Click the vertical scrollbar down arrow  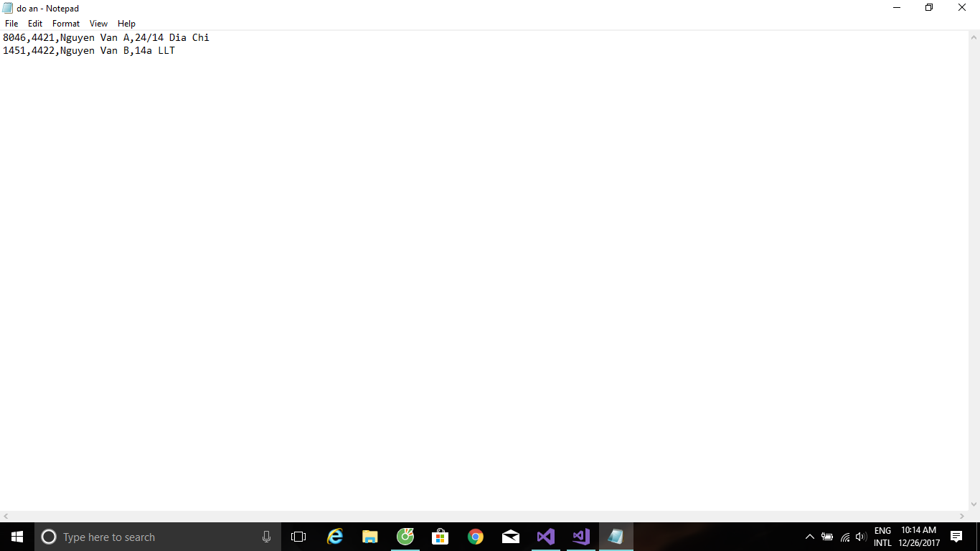(x=974, y=504)
